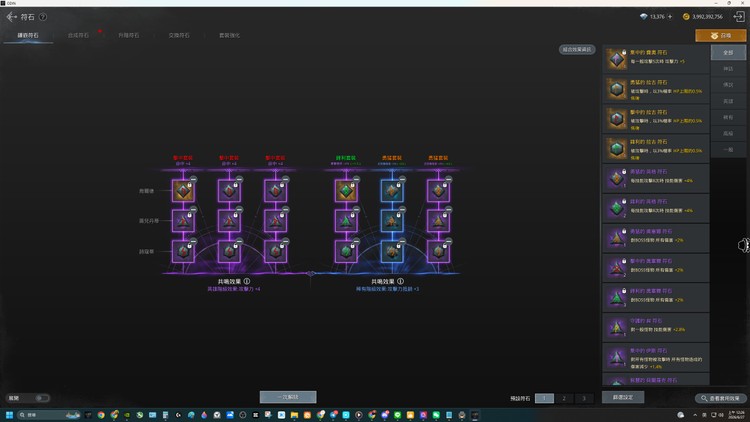Remove the gold rune in first purple column
Image resolution: width=750 pixels, height=422 pixels.
[193, 179]
